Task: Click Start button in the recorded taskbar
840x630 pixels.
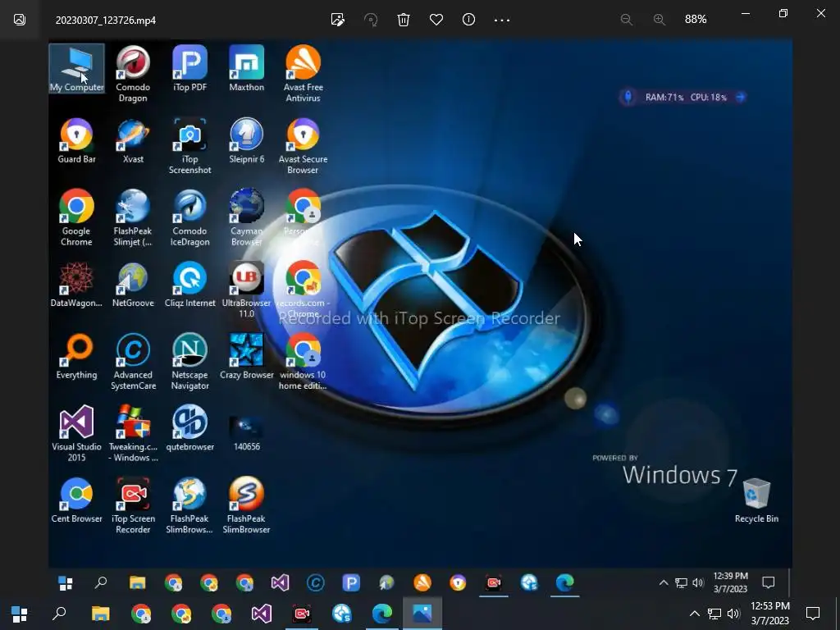Action: [66, 583]
